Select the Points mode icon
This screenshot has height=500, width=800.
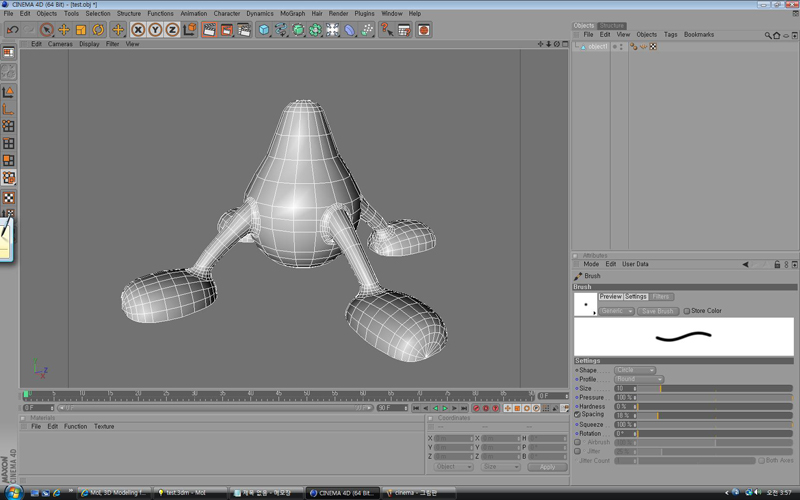9,126
